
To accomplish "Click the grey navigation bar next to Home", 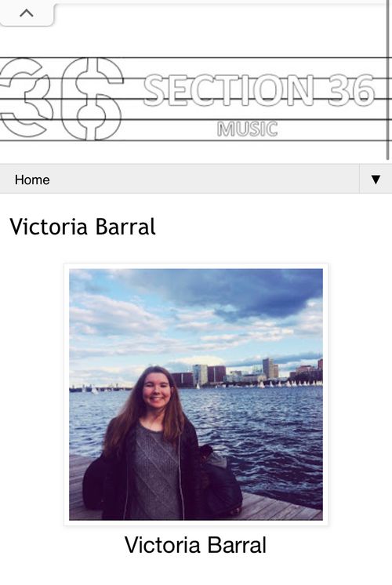I will 205,179.
